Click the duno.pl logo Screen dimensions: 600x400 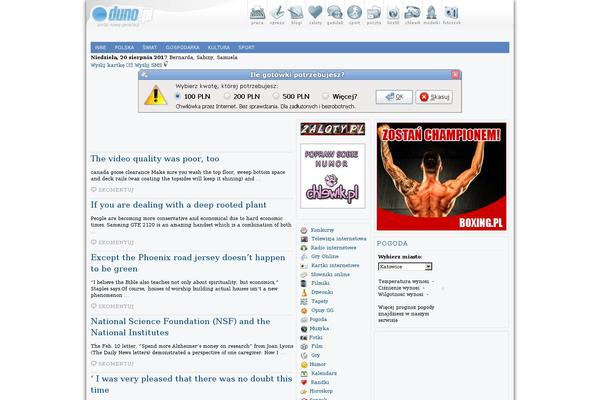click(122, 15)
